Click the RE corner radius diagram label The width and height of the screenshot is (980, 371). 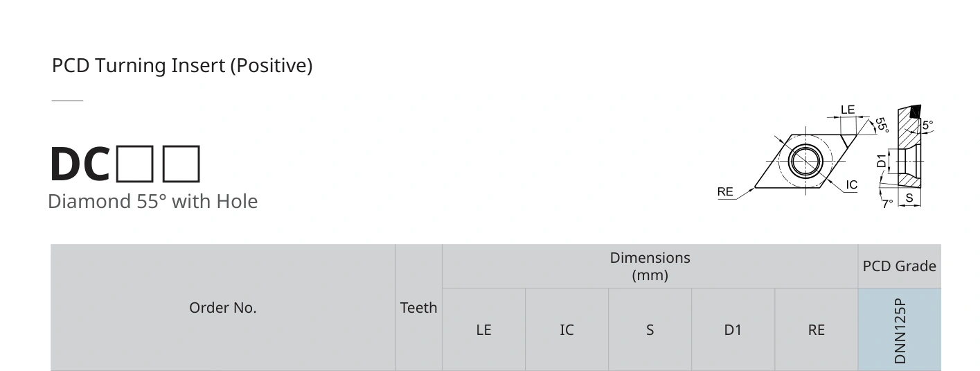(725, 191)
